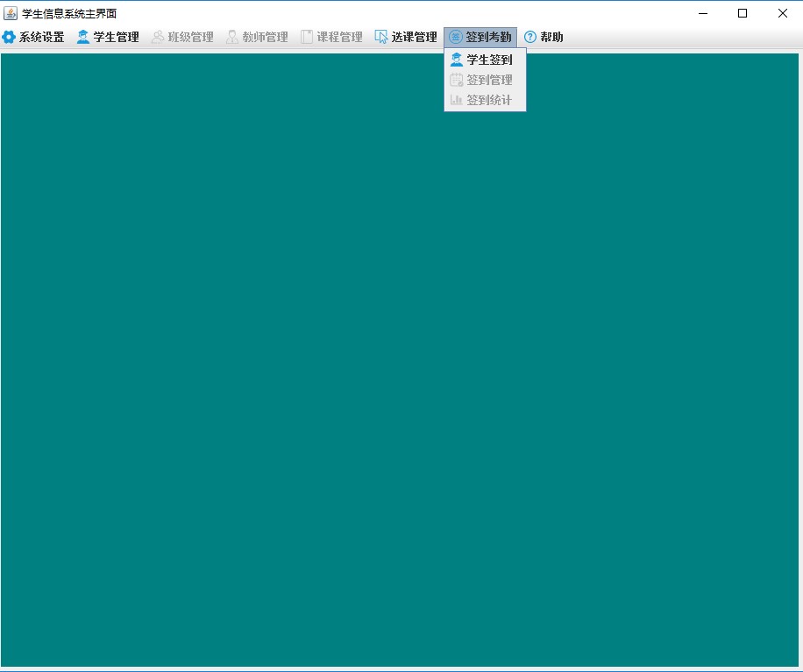803x672 pixels.
Task: Select 学生签到 from the dropdown
Action: point(485,60)
